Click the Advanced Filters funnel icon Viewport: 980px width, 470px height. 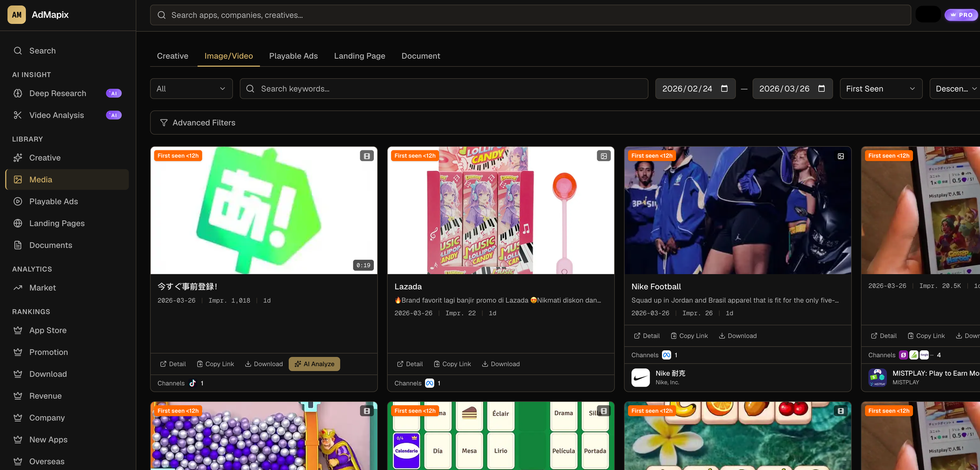pos(164,123)
